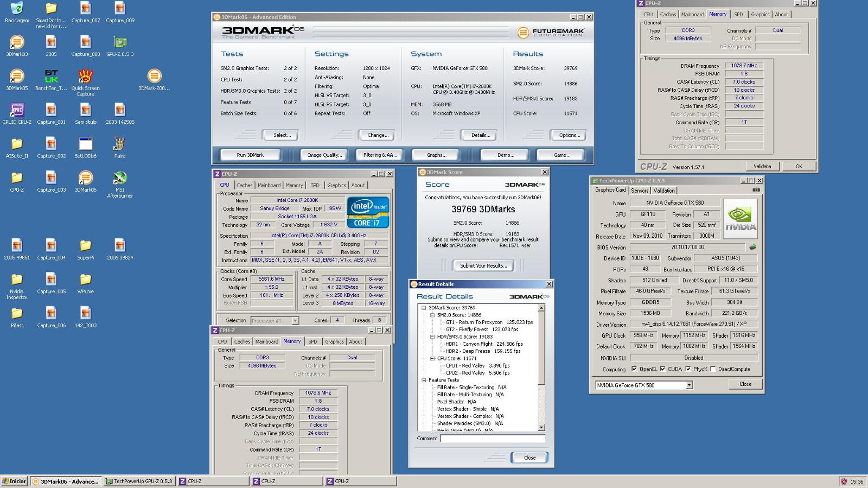868x488 pixels.
Task: Open the Nvidia Inspector folder
Action: coord(17,286)
